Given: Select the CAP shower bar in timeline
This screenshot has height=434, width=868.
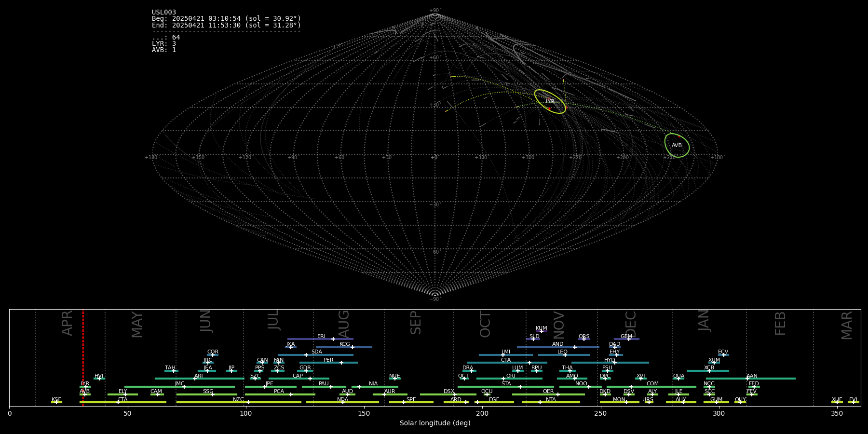Looking at the screenshot, I should [299, 379].
